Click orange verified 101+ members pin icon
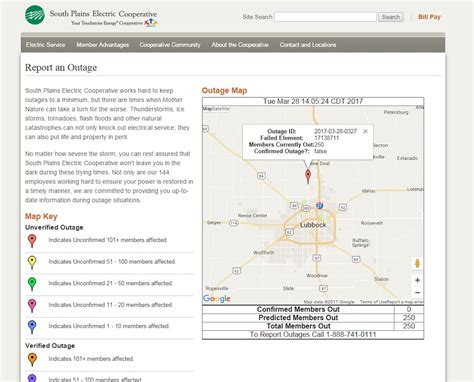The height and width of the screenshot is (382, 474). [x=32, y=359]
